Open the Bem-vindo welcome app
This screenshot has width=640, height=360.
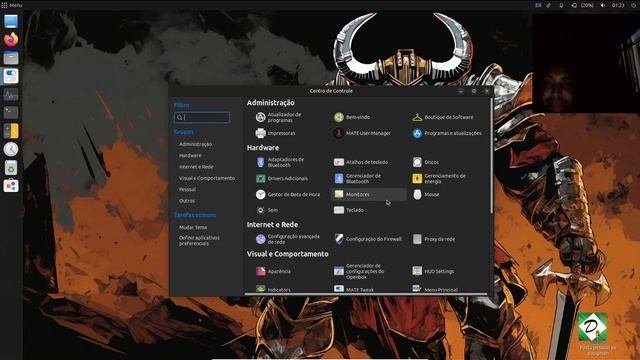click(x=352, y=117)
